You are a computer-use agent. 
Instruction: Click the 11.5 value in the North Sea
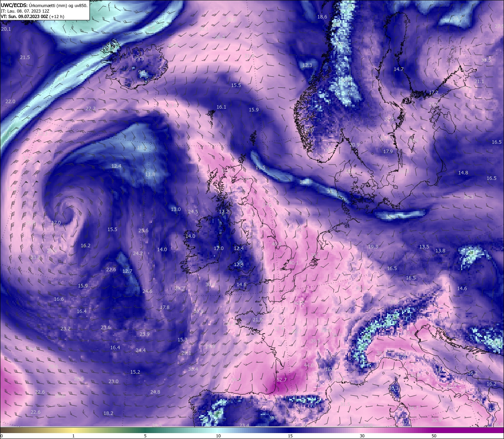point(260,168)
